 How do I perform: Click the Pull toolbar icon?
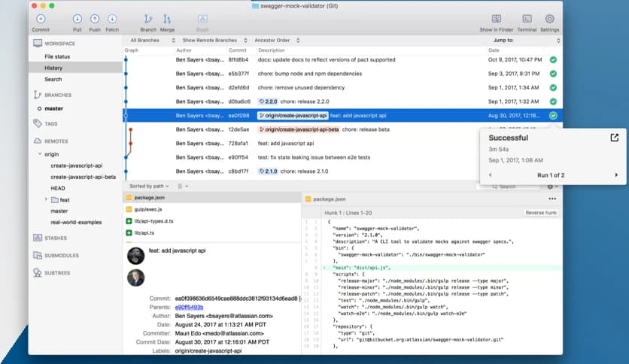tap(77, 19)
